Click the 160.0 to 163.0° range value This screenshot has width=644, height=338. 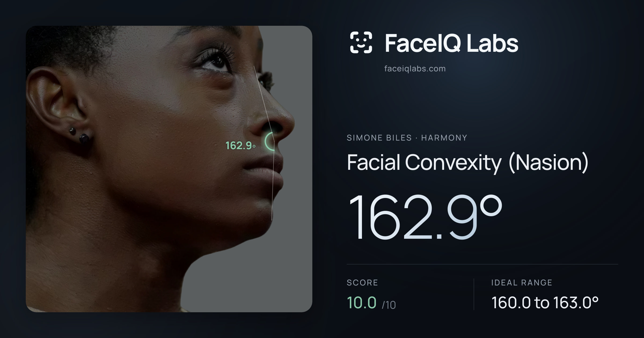click(545, 303)
